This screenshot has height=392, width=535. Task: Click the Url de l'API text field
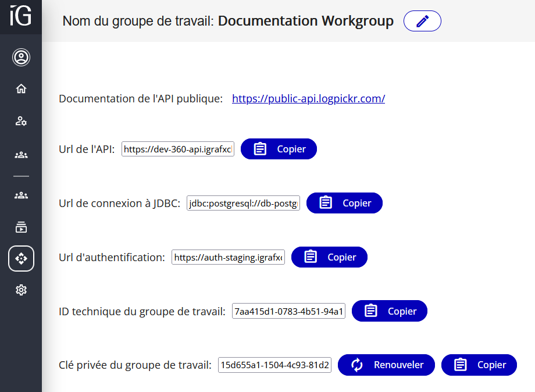click(178, 149)
